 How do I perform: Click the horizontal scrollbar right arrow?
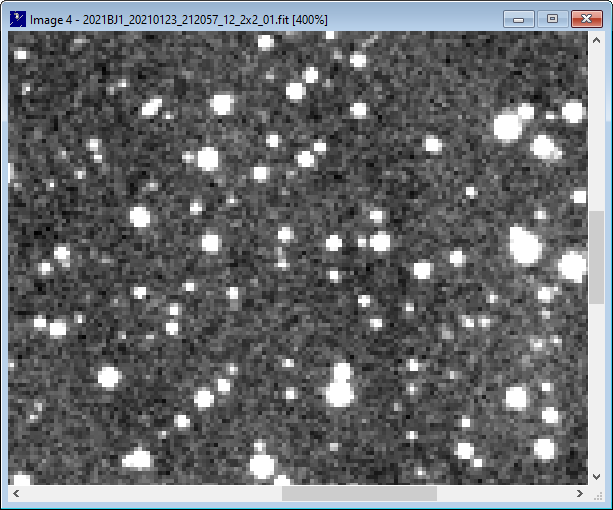[580, 494]
